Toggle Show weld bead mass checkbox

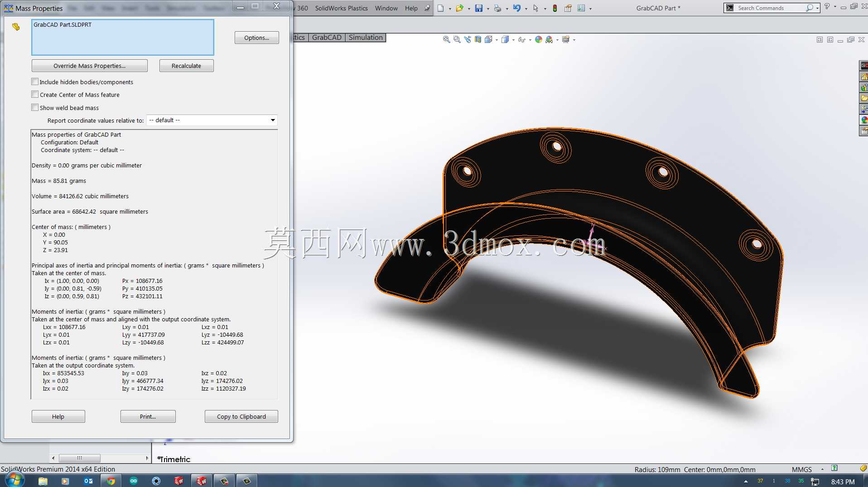tap(35, 108)
